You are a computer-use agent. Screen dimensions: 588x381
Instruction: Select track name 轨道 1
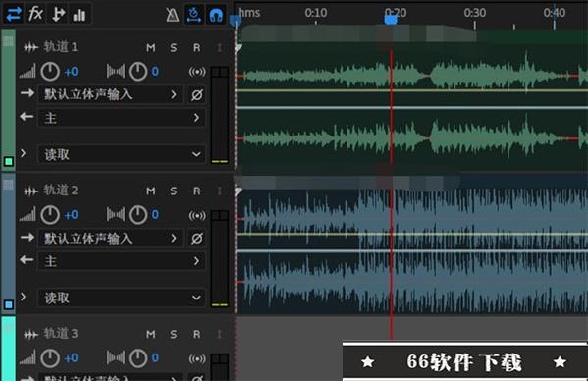pos(61,47)
